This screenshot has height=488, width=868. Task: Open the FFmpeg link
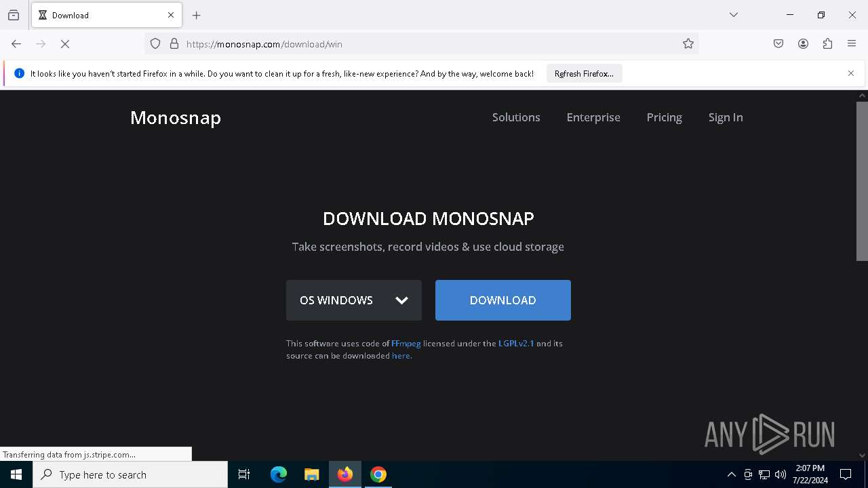406,344
